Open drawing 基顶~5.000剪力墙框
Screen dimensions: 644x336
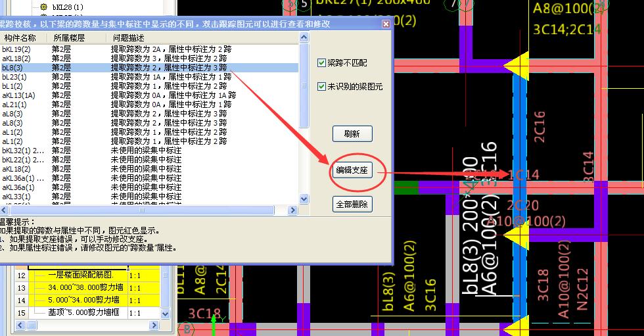pyautogui.click(x=83, y=312)
